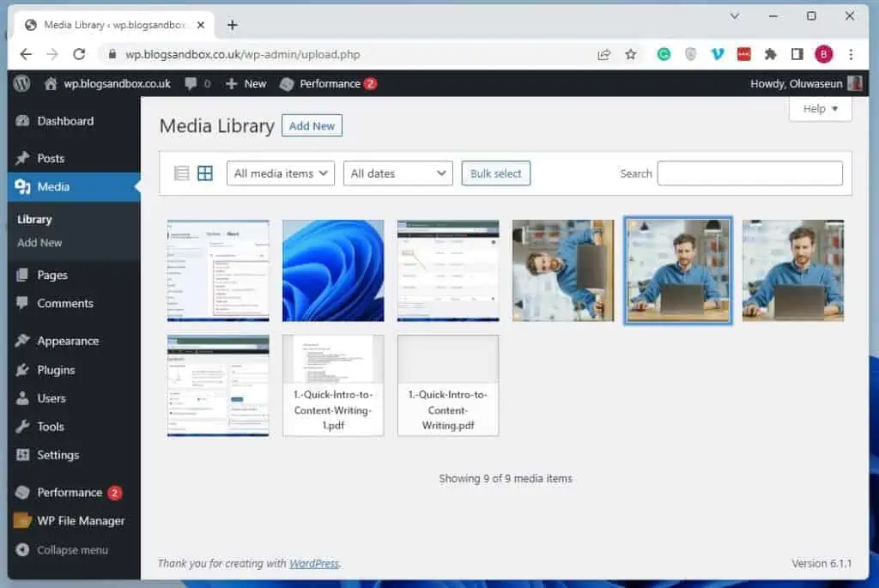879x588 pixels.
Task: Click the Appearance paintbrush icon
Action: 22,341
